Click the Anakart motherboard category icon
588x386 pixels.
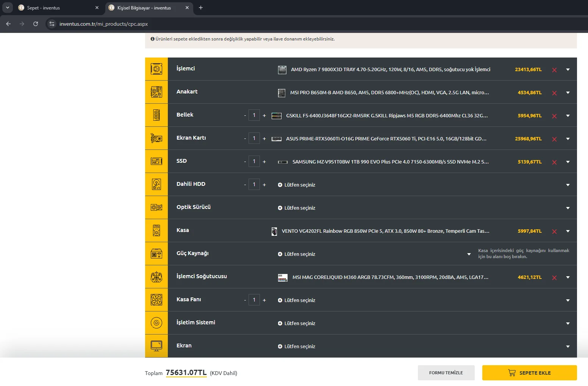point(156,92)
